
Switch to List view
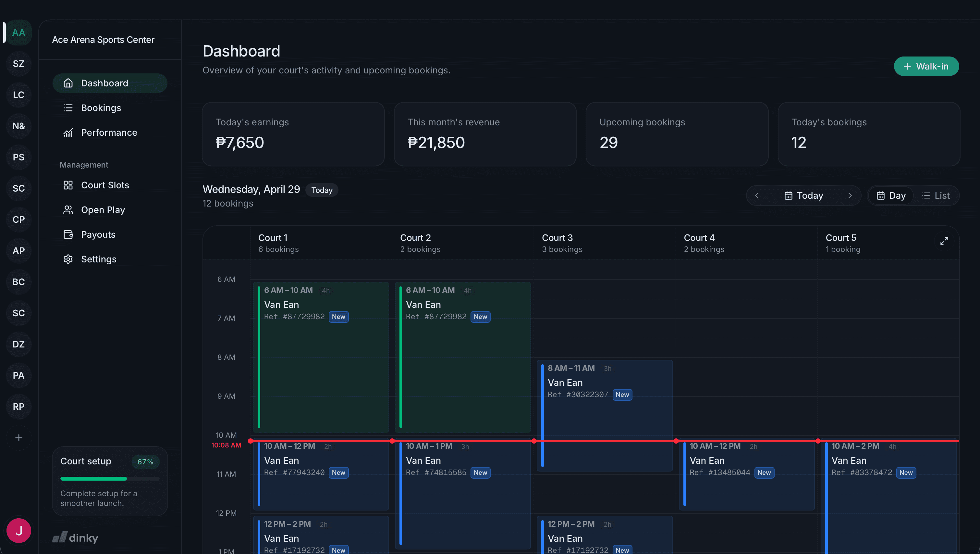click(936, 196)
